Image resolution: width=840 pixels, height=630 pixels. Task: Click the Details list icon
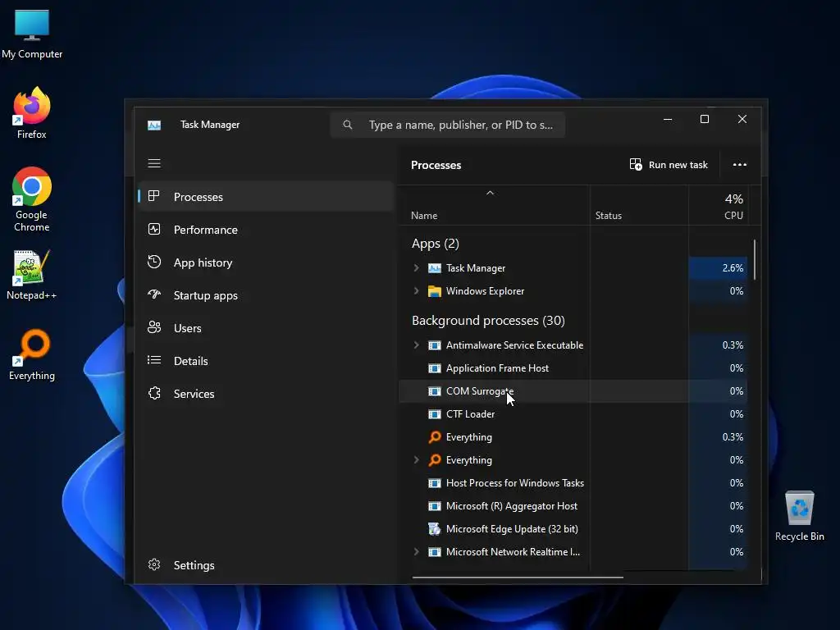pyautogui.click(x=154, y=360)
